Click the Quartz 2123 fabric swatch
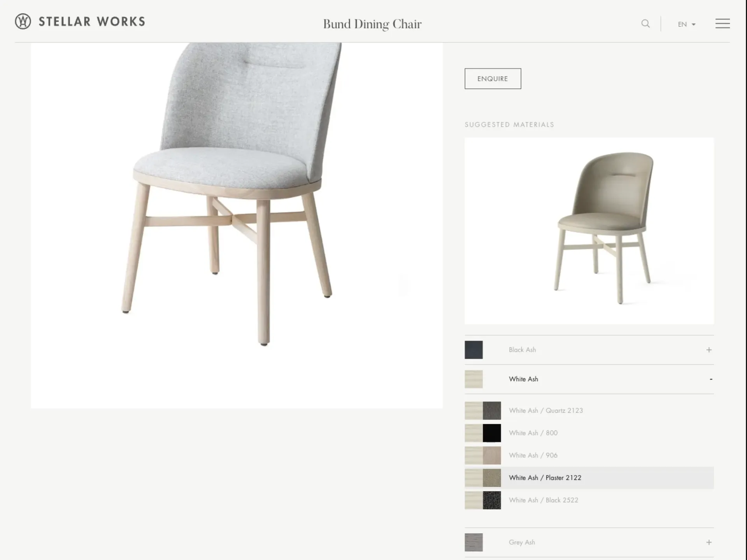 (492, 411)
